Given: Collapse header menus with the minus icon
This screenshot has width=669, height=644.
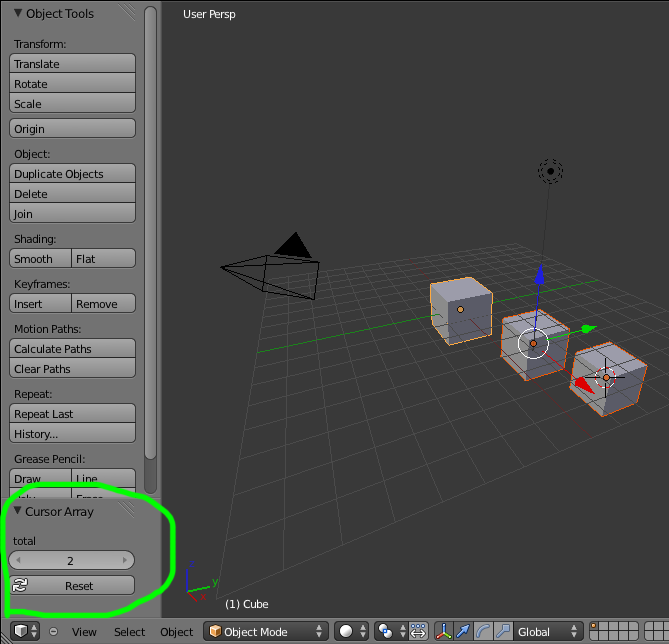Looking at the screenshot, I should point(53,631).
